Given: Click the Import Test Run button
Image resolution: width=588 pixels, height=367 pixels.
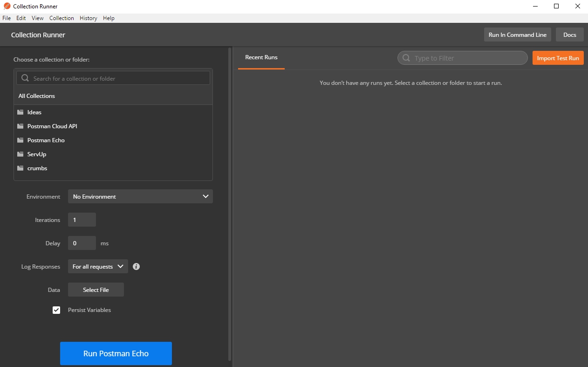Looking at the screenshot, I should (x=558, y=58).
